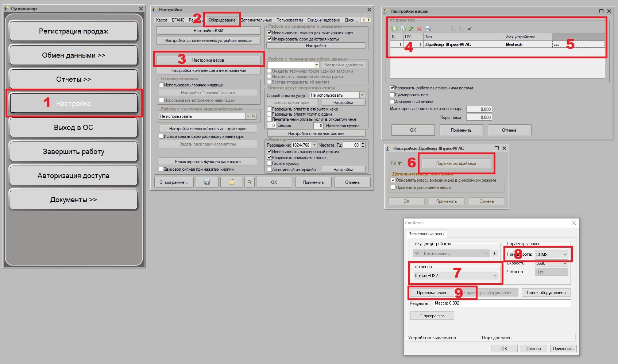
Task: Click the red X delete device icon
Action: (420, 28)
